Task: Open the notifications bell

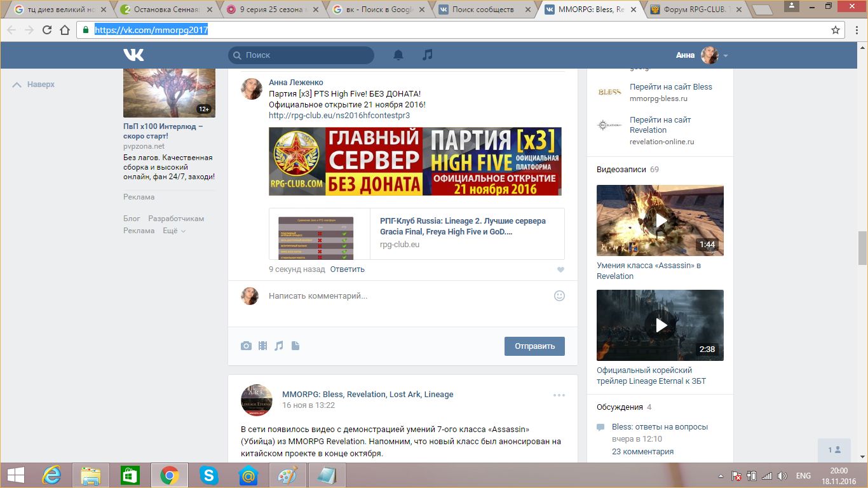Action: [x=398, y=55]
